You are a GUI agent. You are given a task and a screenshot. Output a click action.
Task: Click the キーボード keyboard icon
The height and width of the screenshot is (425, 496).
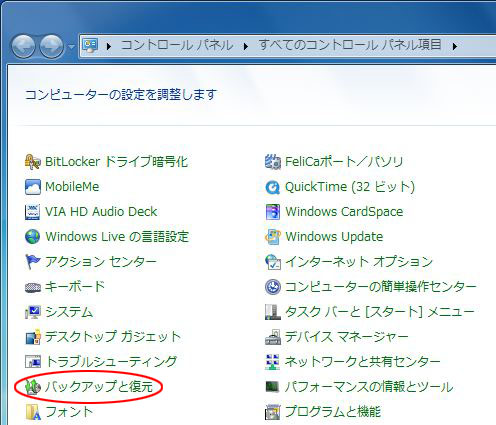tap(33, 287)
